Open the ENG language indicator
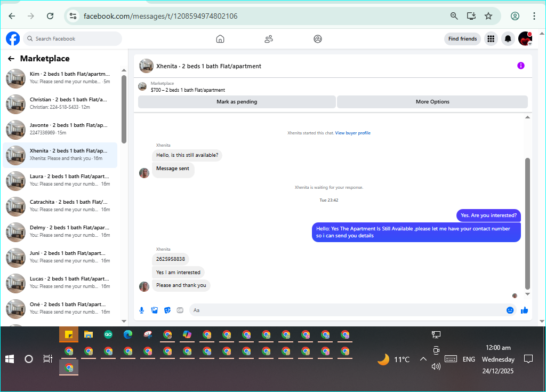Screen dimensions: 546x392 point(469,359)
